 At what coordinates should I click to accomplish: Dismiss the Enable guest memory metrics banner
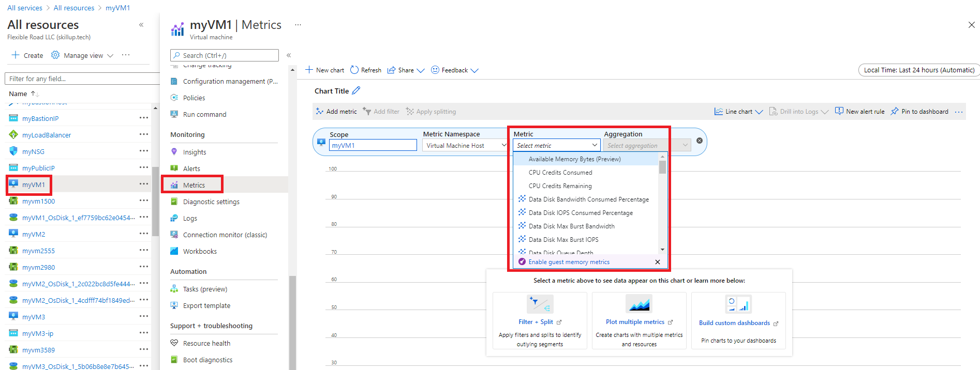(x=658, y=262)
